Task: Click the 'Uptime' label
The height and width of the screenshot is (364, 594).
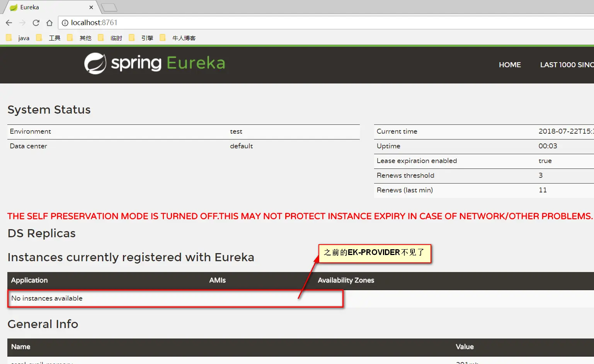Action: point(388,146)
